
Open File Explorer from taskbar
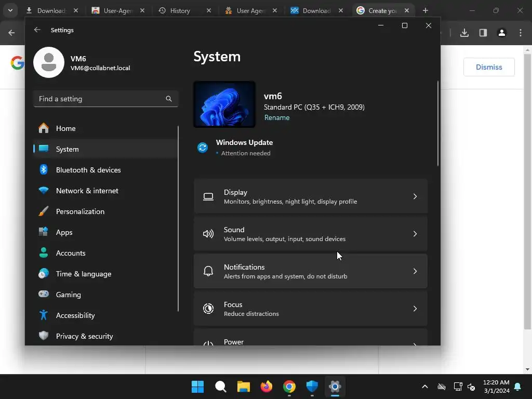243,387
